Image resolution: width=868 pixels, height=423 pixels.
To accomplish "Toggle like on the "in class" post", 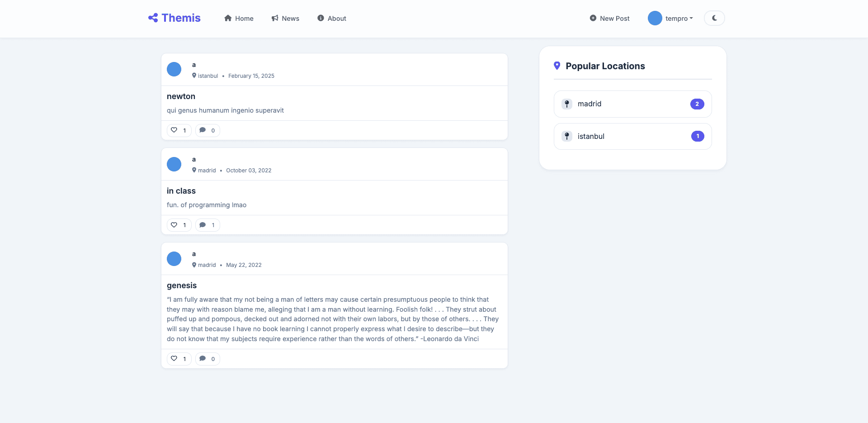I will pyautogui.click(x=179, y=225).
